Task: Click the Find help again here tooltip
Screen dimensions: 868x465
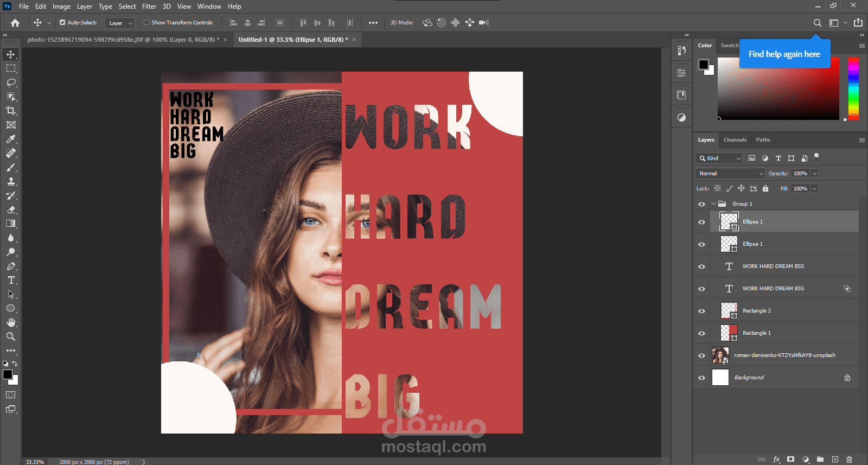Action: pos(784,54)
